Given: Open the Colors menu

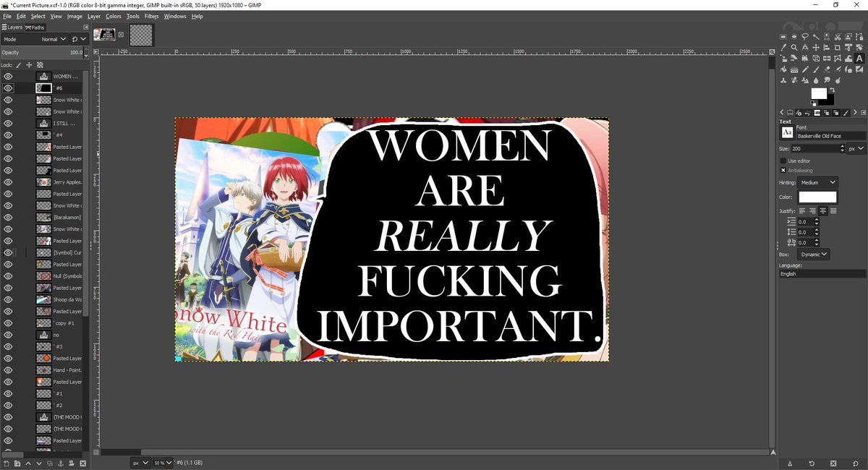Looking at the screenshot, I should point(114,16).
